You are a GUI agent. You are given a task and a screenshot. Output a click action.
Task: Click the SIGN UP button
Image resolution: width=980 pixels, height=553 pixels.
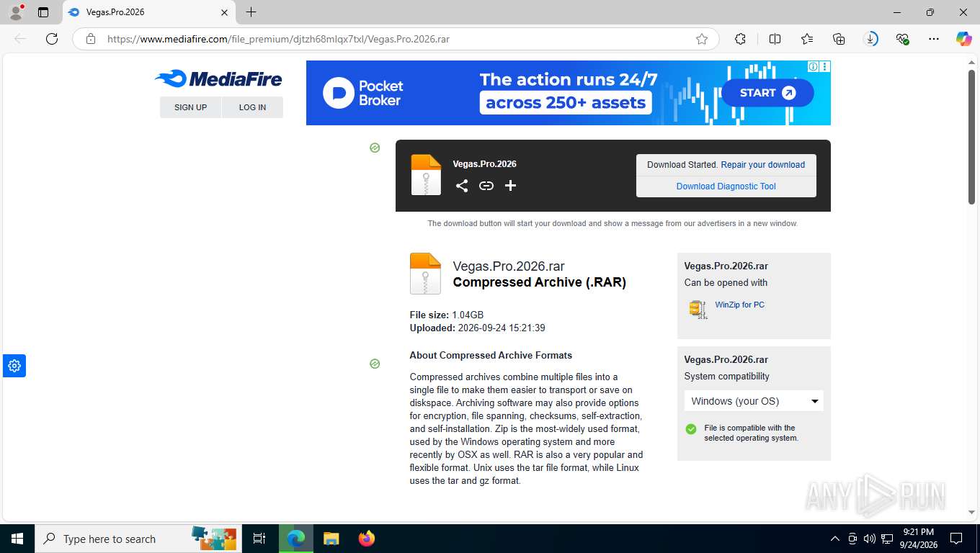(190, 107)
